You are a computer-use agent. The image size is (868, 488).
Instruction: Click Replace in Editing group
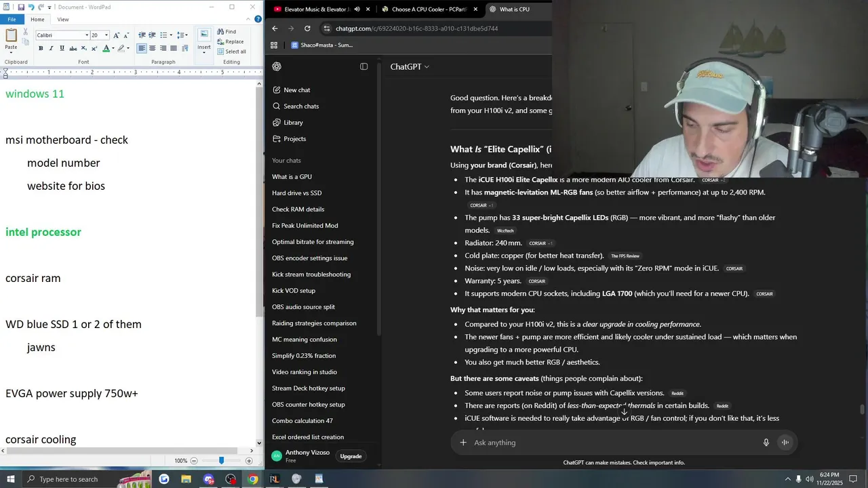[231, 41]
